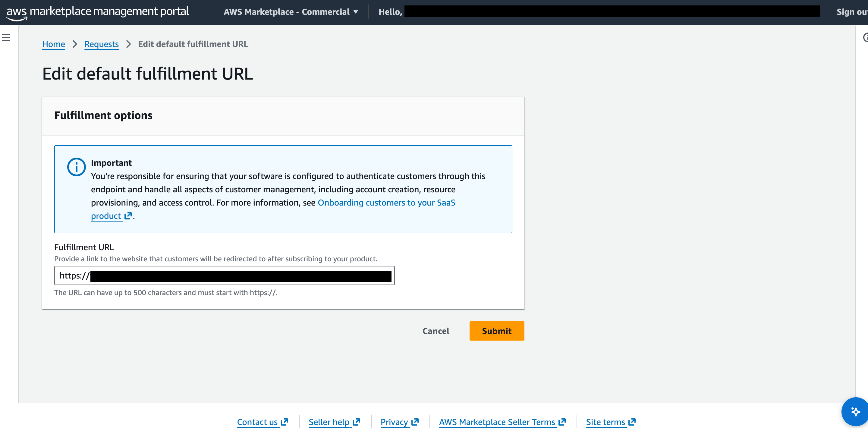Image resolution: width=868 pixels, height=428 pixels.
Task: Click Sign out in the header
Action: [x=852, y=12]
